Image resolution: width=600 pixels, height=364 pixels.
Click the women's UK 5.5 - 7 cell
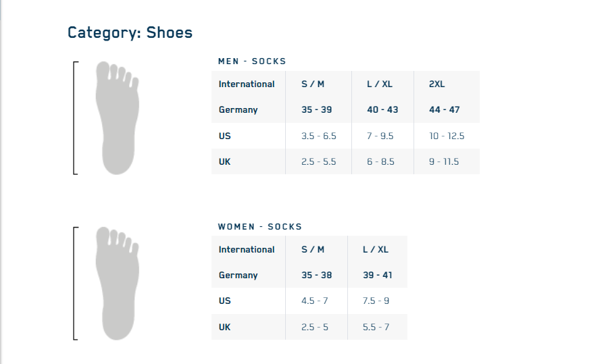pos(376,328)
